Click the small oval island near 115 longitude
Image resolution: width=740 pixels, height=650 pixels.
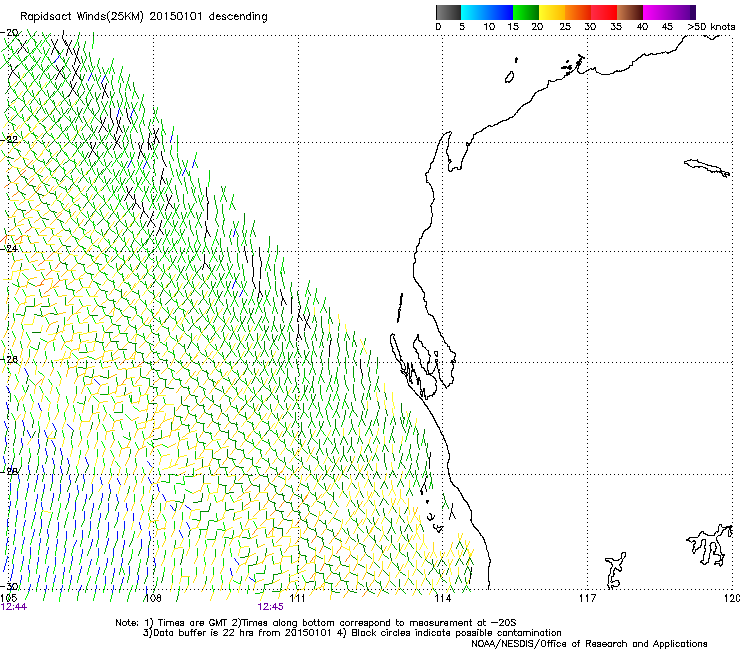(509, 77)
